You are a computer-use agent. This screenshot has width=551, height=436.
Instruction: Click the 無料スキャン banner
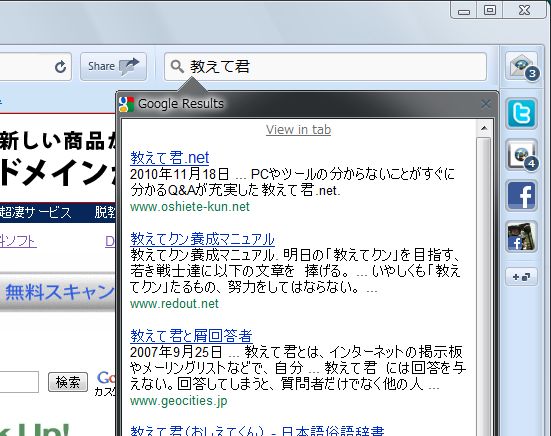[x=58, y=292]
